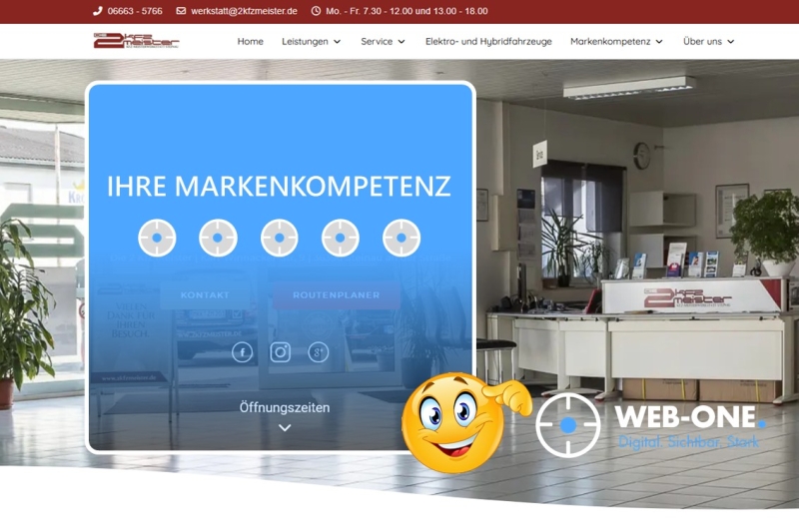Expand the Über uns menu

[708, 42]
